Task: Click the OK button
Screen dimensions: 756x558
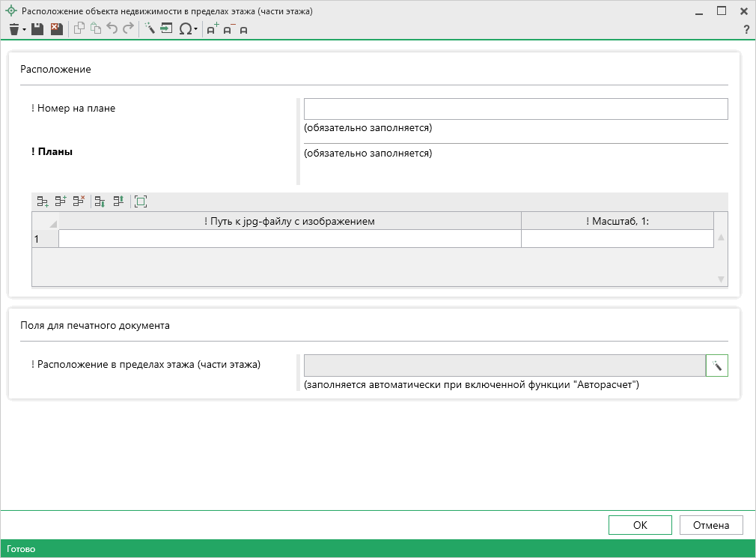Action: [640, 525]
